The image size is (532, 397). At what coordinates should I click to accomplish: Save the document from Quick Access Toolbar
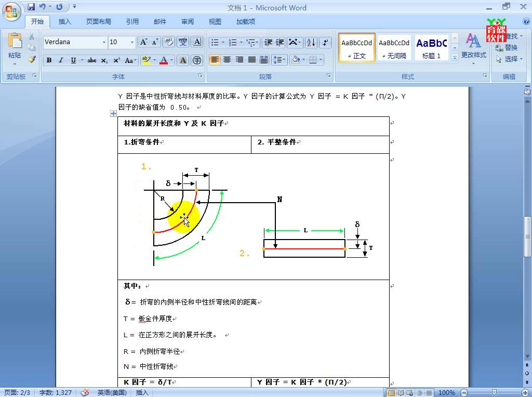pos(31,7)
